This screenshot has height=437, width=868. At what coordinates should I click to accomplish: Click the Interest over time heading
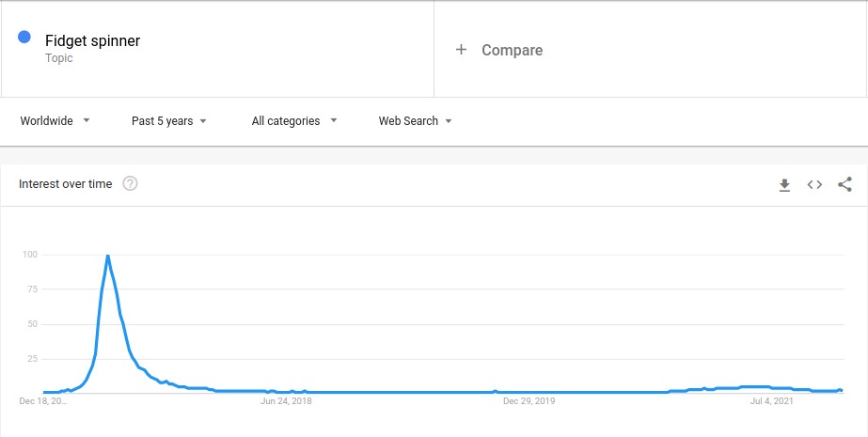click(65, 183)
